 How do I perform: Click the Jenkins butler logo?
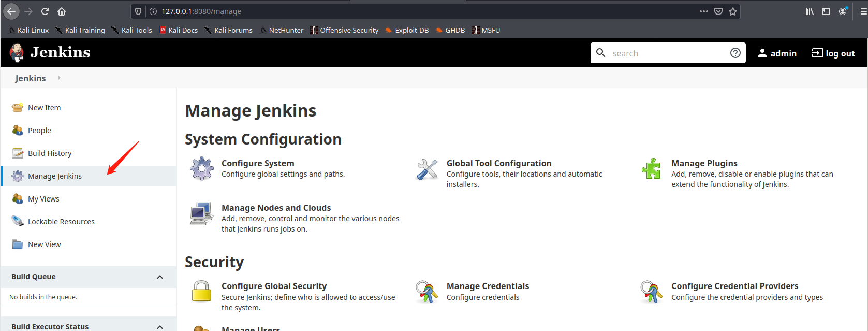pyautogui.click(x=17, y=52)
